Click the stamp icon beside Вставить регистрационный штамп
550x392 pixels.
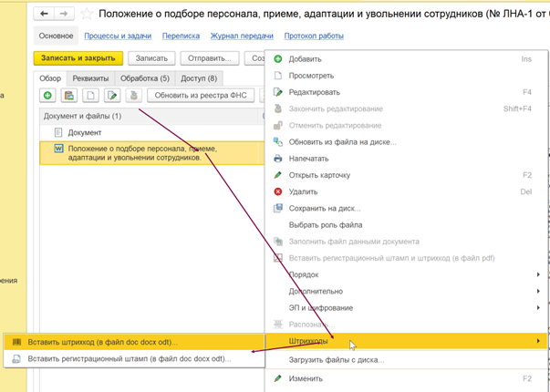point(16,359)
